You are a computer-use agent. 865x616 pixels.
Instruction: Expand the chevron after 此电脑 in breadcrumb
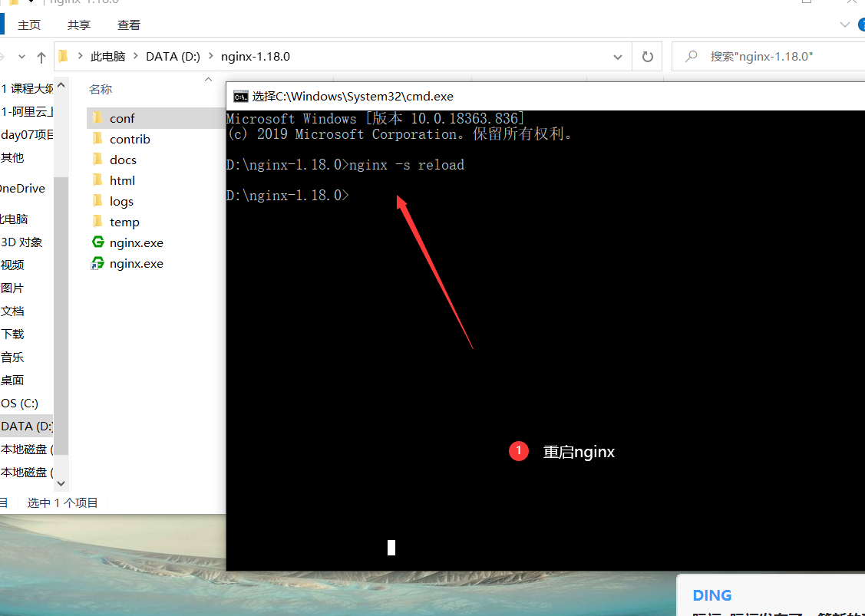pyautogui.click(x=136, y=56)
